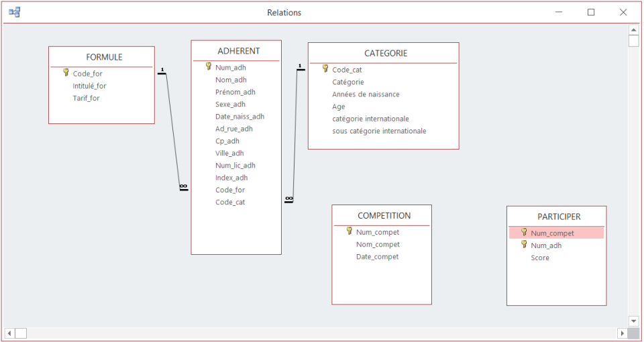This screenshot has height=342, width=644.
Task: Select Cp_adh field
Action: [227, 141]
